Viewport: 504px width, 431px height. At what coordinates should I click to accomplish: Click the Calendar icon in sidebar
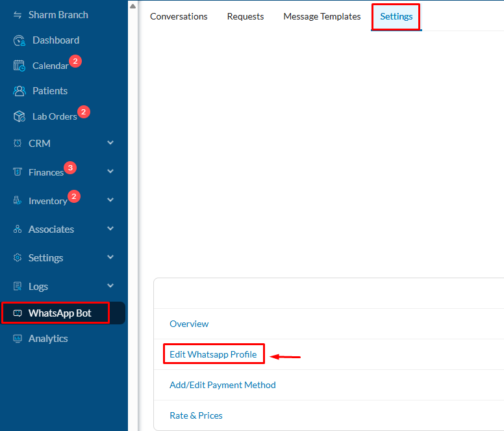pyautogui.click(x=19, y=66)
